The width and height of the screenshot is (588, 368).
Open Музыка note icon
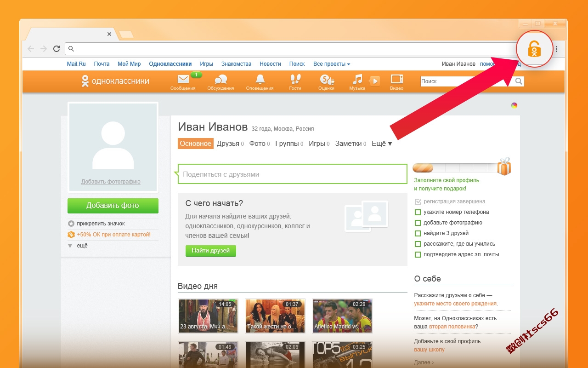[x=357, y=79]
